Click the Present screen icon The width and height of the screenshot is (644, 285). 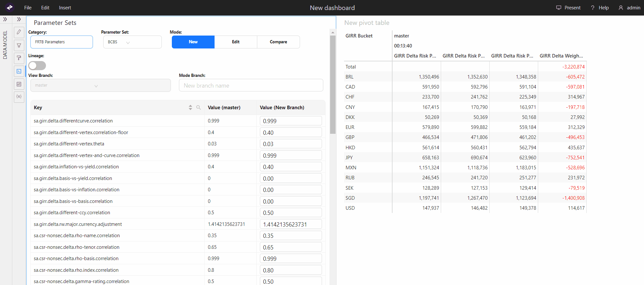(559, 7)
